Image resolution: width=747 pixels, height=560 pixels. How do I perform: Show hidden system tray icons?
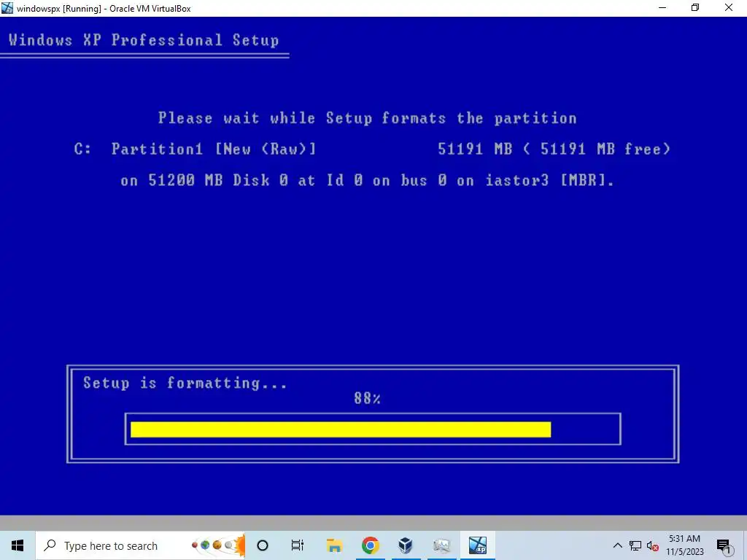617,545
